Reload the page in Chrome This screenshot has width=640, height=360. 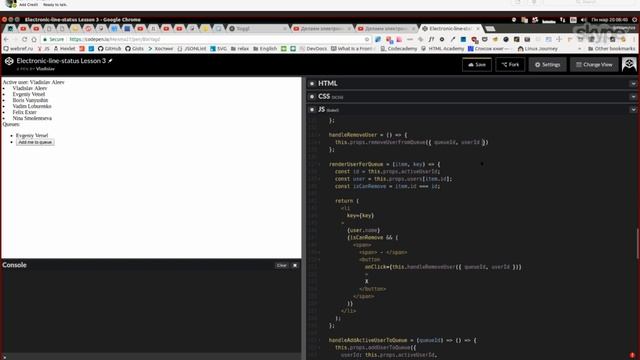(x=24, y=39)
